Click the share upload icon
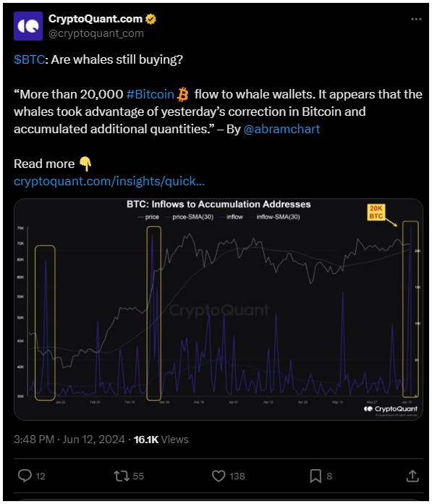The height and width of the screenshot is (504, 432). point(412,476)
